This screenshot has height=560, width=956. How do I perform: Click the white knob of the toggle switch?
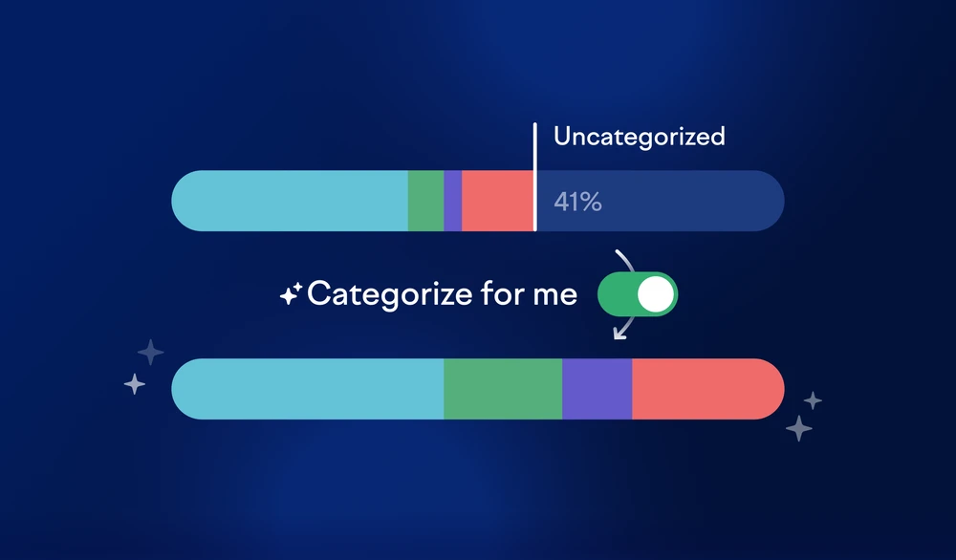pos(656,294)
